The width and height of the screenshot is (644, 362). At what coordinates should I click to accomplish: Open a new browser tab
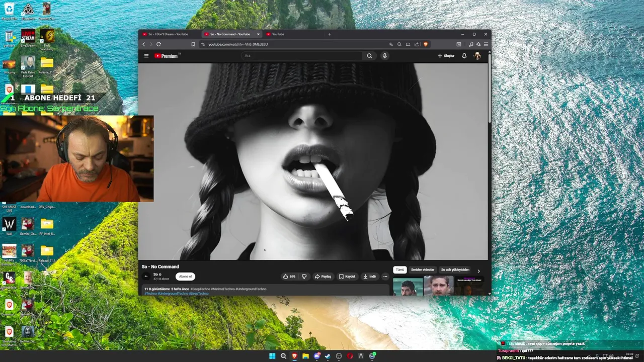pyautogui.click(x=330, y=34)
